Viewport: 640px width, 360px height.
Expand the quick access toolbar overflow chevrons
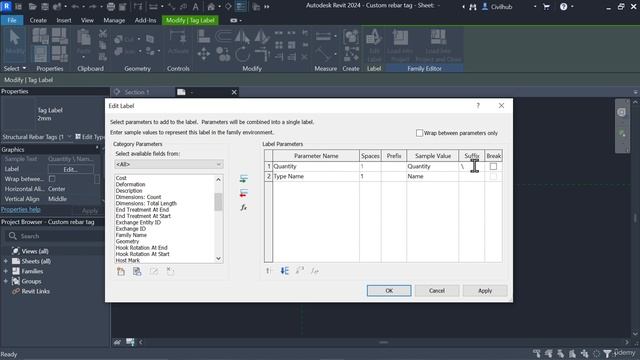[x=267, y=7]
